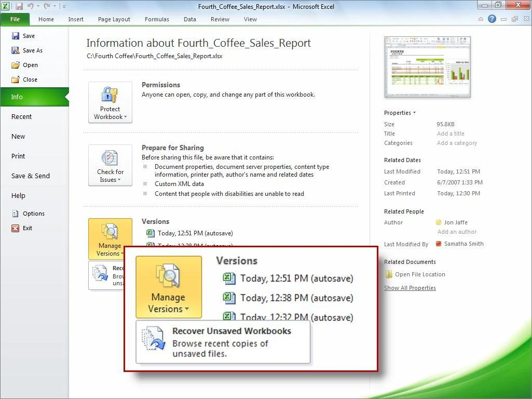This screenshot has width=532, height=399.
Task: Open the Insert ribbon tab
Action: coord(76,19)
